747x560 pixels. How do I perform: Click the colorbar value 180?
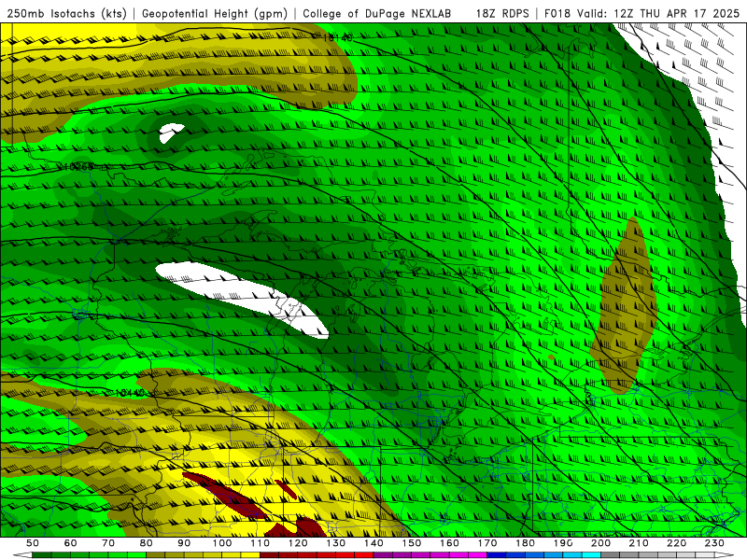(x=525, y=543)
